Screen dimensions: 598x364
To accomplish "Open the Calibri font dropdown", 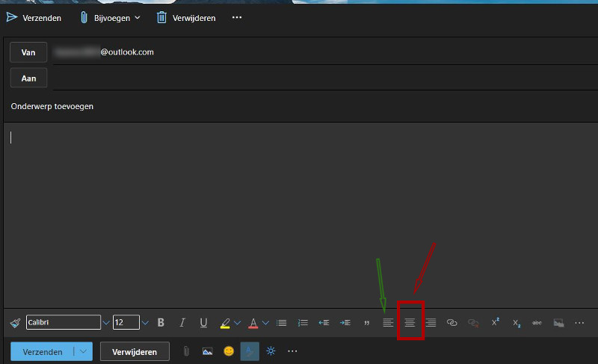I will click(105, 323).
